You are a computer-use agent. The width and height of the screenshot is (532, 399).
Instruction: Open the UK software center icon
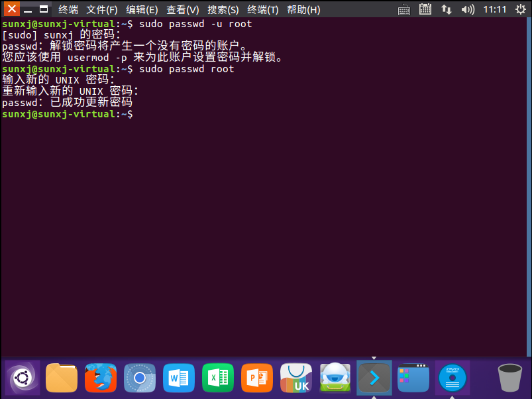[296, 378]
